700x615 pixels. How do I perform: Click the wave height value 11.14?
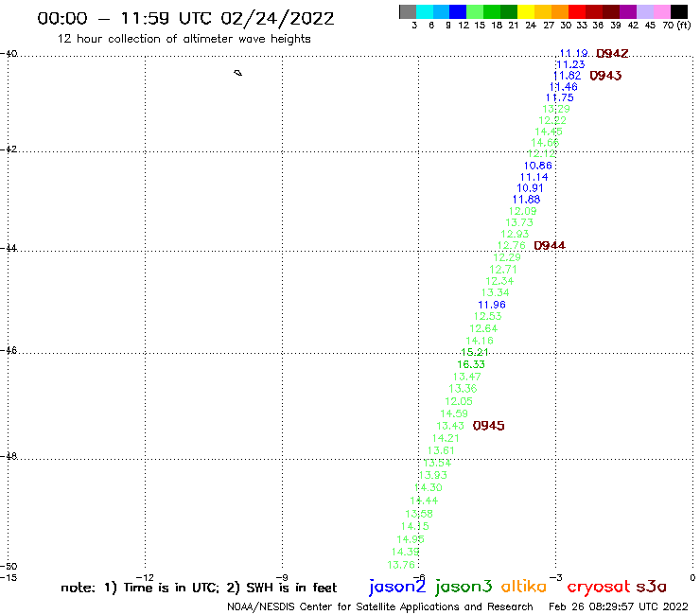(534, 177)
